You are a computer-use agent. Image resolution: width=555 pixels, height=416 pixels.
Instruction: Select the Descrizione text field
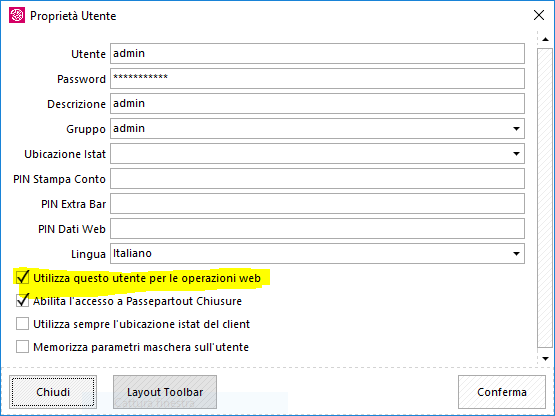[x=317, y=104]
